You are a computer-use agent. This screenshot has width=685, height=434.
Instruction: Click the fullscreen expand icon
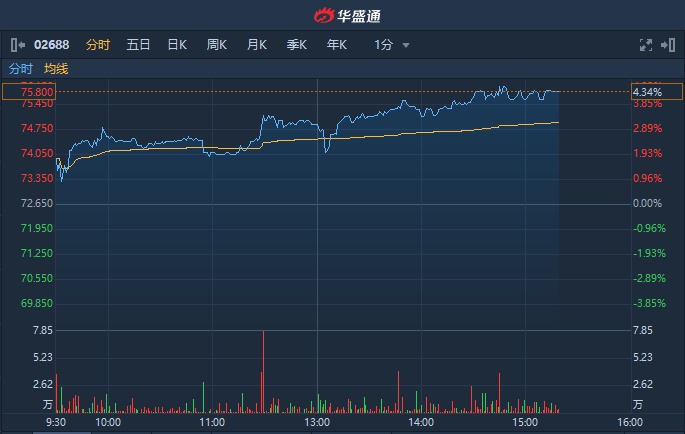click(646, 45)
